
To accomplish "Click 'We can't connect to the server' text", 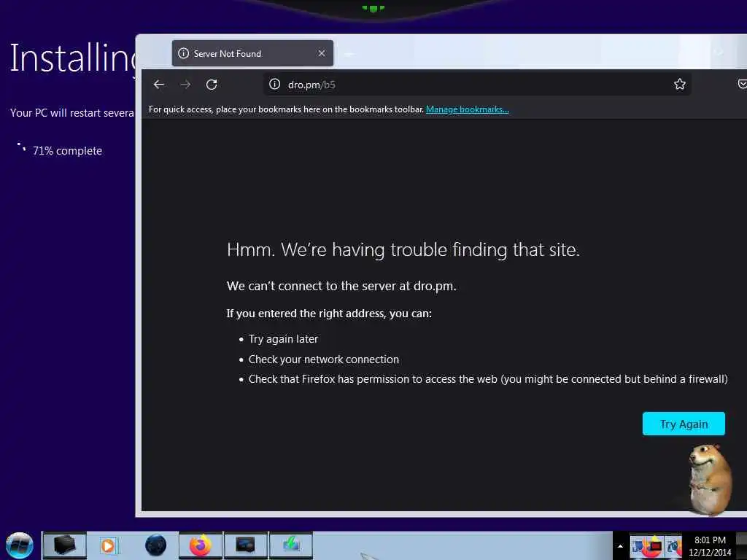I will click(341, 286).
